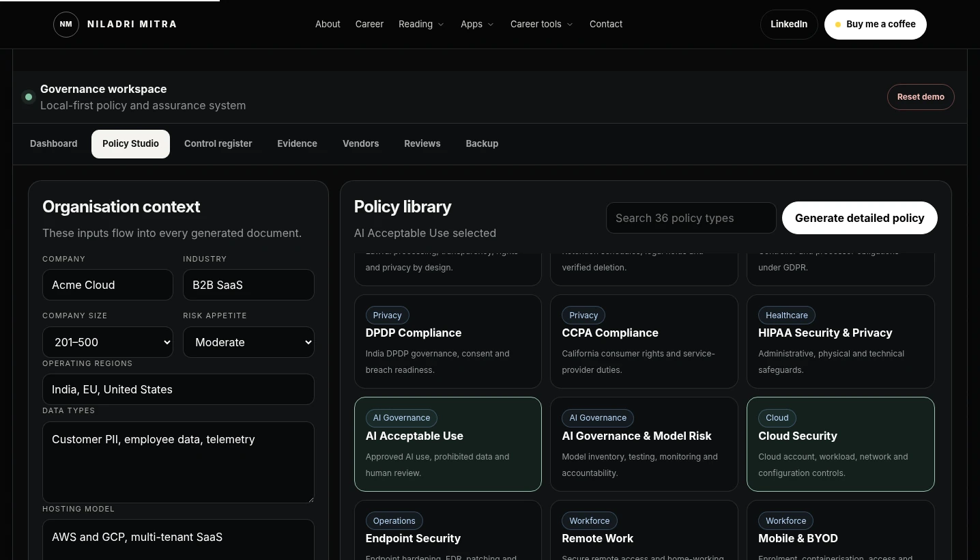Click the Data types text area

[x=178, y=462]
